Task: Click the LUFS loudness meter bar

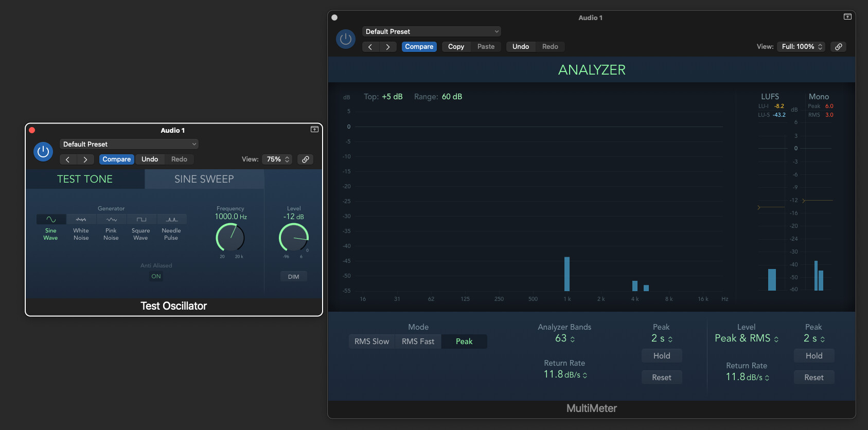Action: (772, 280)
